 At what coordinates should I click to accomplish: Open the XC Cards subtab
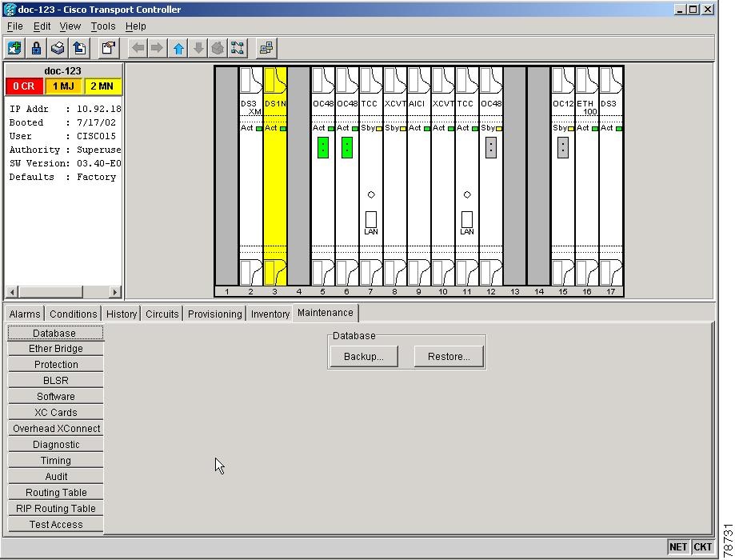[x=55, y=412]
